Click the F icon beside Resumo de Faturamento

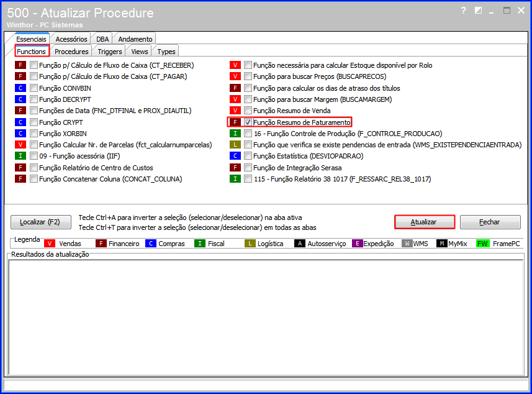coord(235,122)
